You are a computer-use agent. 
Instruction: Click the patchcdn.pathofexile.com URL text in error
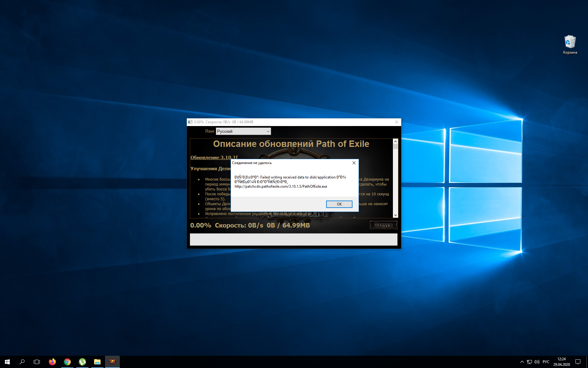point(281,186)
